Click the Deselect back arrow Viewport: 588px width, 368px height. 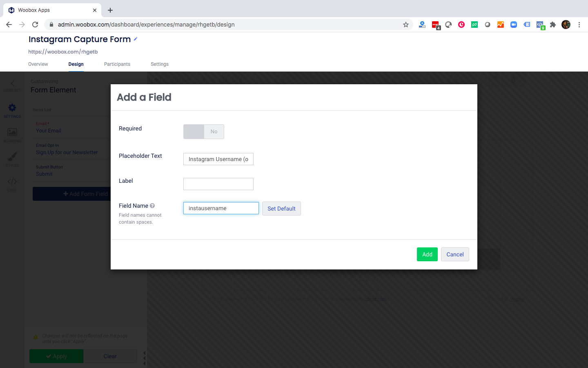(x=12, y=83)
